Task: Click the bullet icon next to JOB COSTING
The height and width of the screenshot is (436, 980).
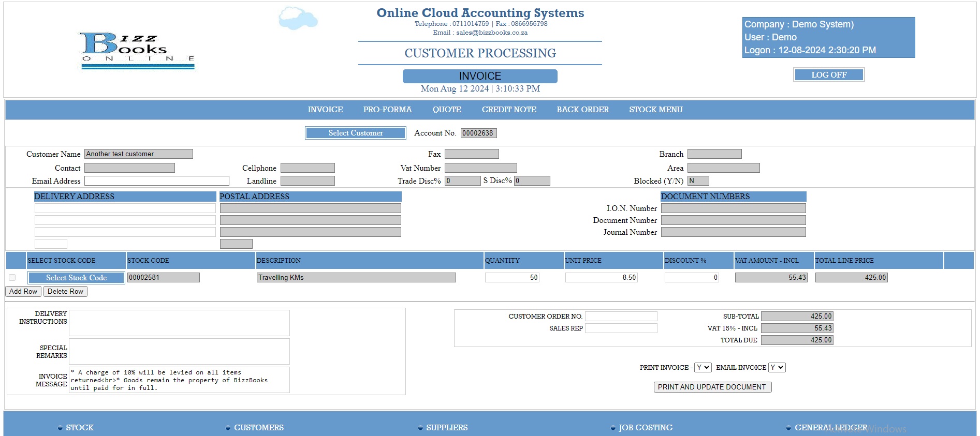Action: tap(613, 428)
